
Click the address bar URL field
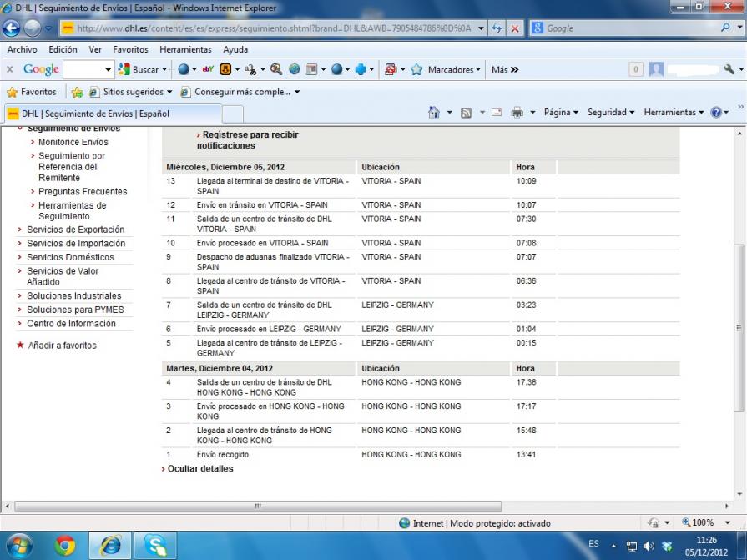[274, 28]
